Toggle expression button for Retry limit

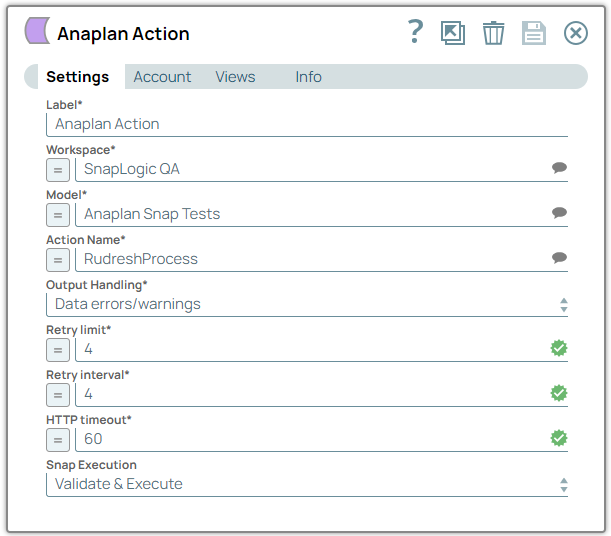click(x=58, y=350)
